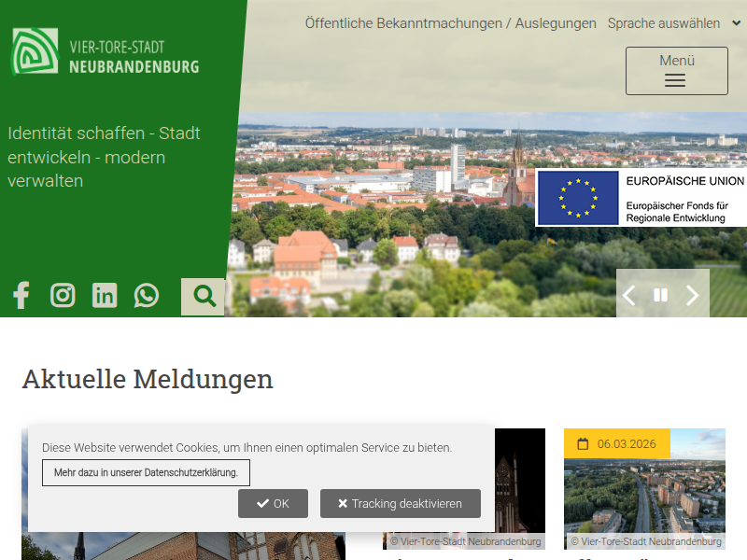Advance to the next slideshow image
Viewport: 747px width, 560px height.
(x=692, y=296)
